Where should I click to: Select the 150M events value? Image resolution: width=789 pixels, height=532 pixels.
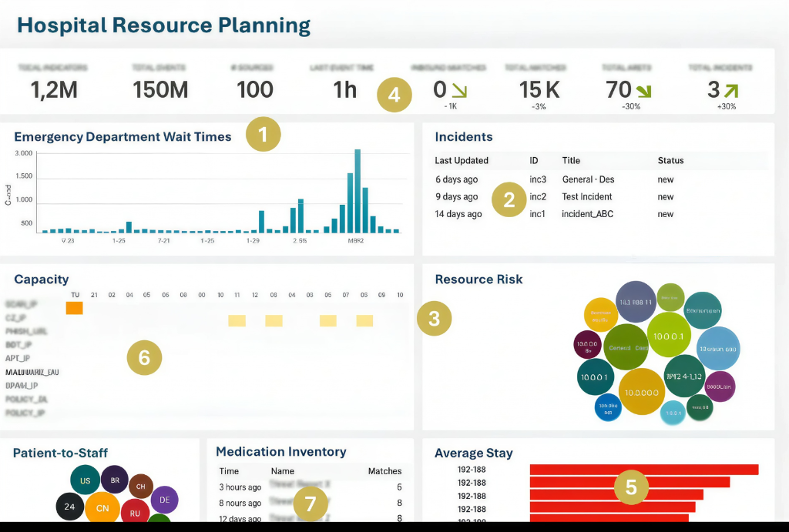[160, 90]
